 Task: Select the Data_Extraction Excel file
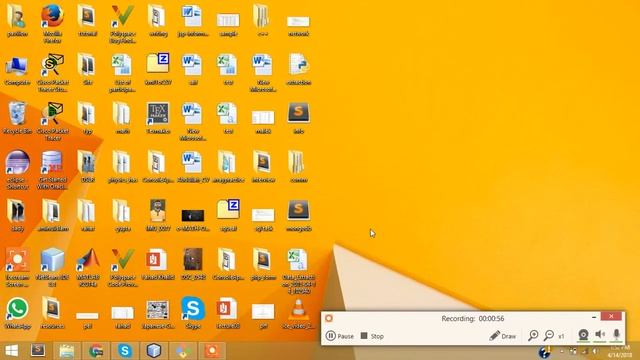pos(298,271)
